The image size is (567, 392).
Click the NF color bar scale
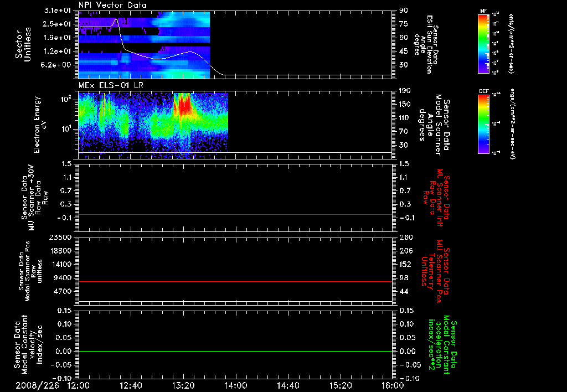pos(483,44)
